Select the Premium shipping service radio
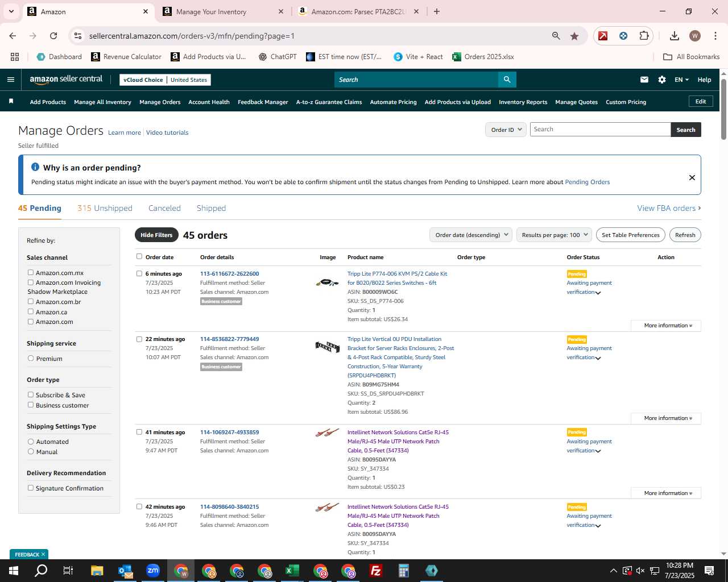The image size is (728, 582). (x=31, y=358)
